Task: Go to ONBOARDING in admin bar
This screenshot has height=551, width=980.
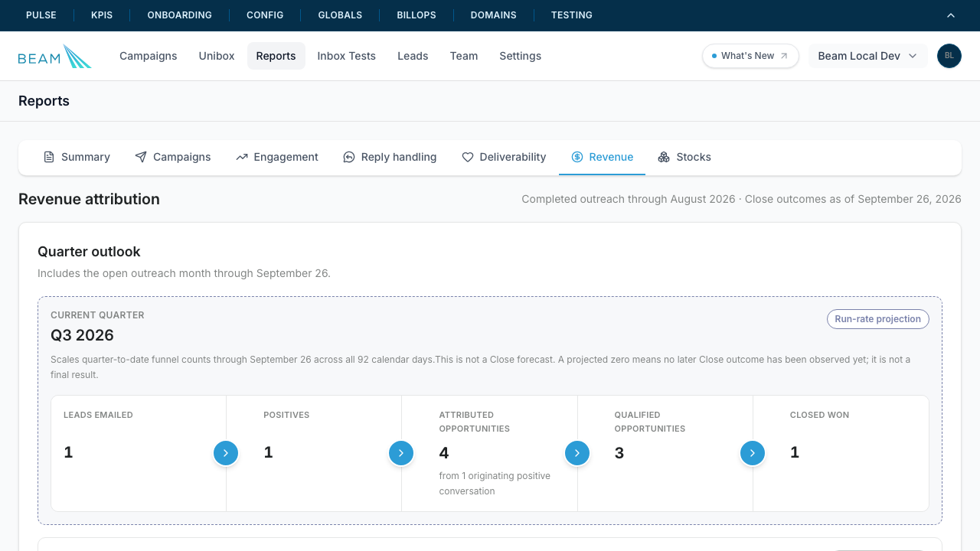Action: 180,15
